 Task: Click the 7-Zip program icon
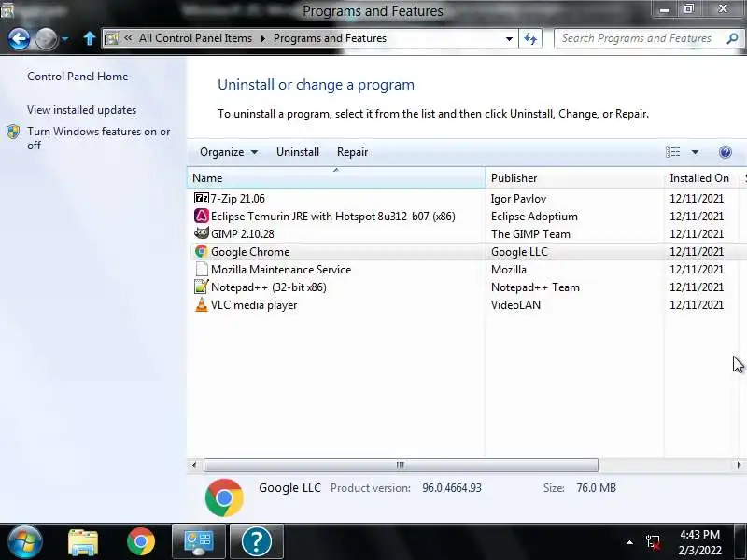coord(202,198)
